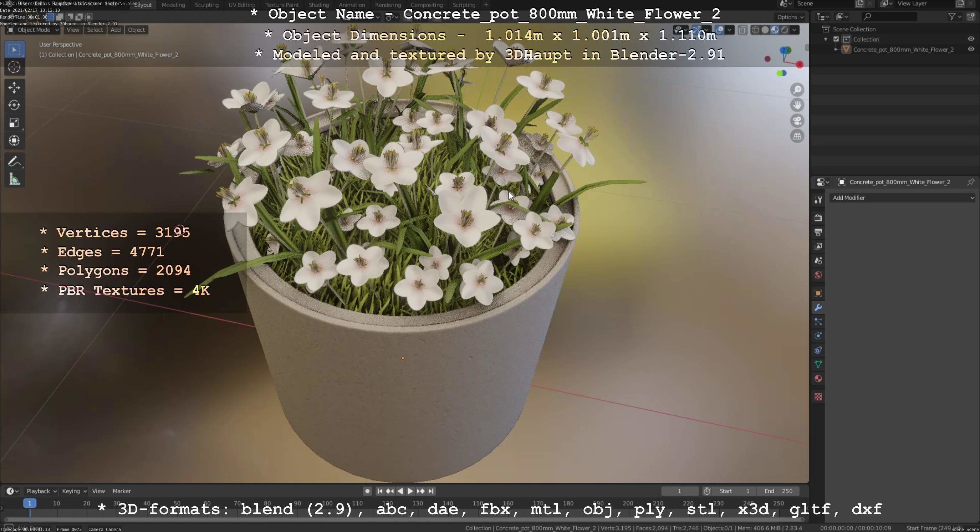
Task: Expand Concrete_pot_800mm_White_Flower_2 outliner item
Action: (836, 50)
